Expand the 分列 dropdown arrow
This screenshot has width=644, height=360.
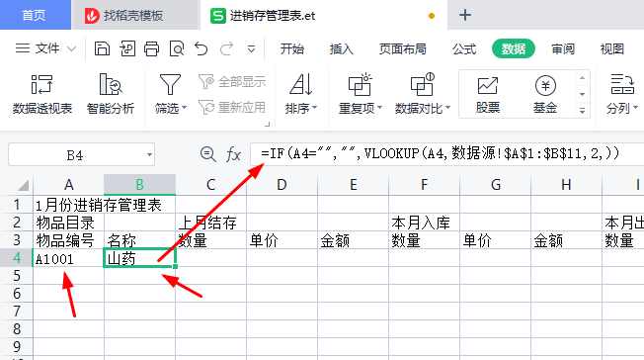(x=635, y=108)
